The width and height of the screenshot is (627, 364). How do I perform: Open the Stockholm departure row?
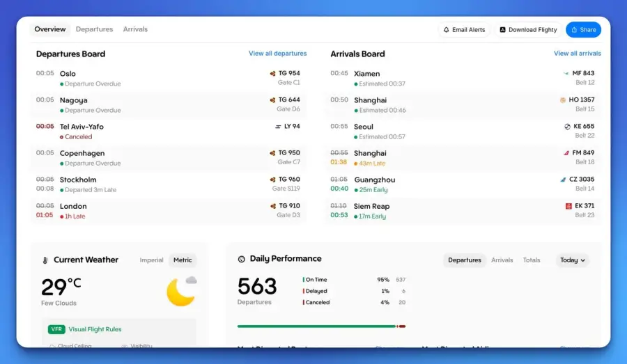click(169, 184)
